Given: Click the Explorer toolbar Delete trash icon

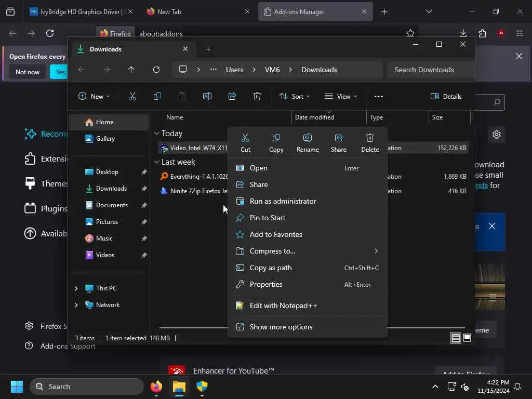Looking at the screenshot, I should point(257,96).
